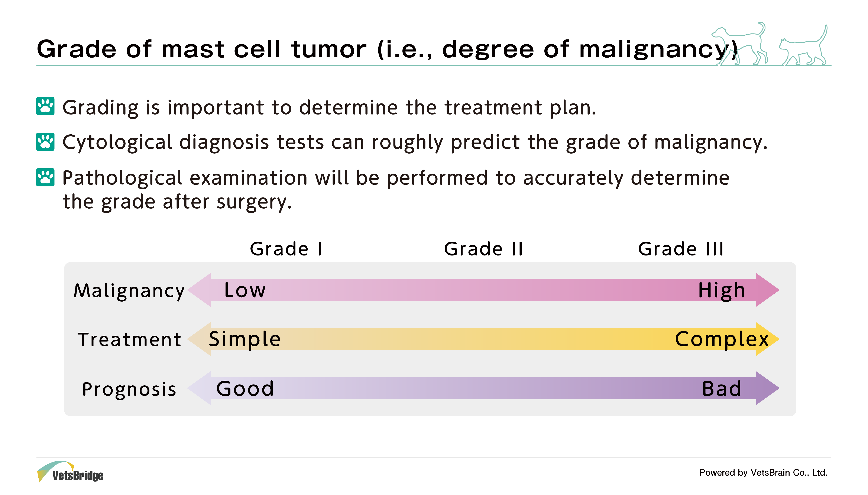Click the word High on pink arrow
Screen dimensions: 868x495
tap(722, 291)
